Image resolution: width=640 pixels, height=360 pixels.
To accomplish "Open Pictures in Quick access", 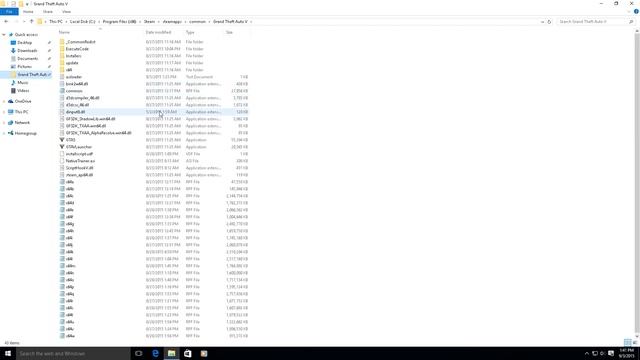I will click(24, 67).
